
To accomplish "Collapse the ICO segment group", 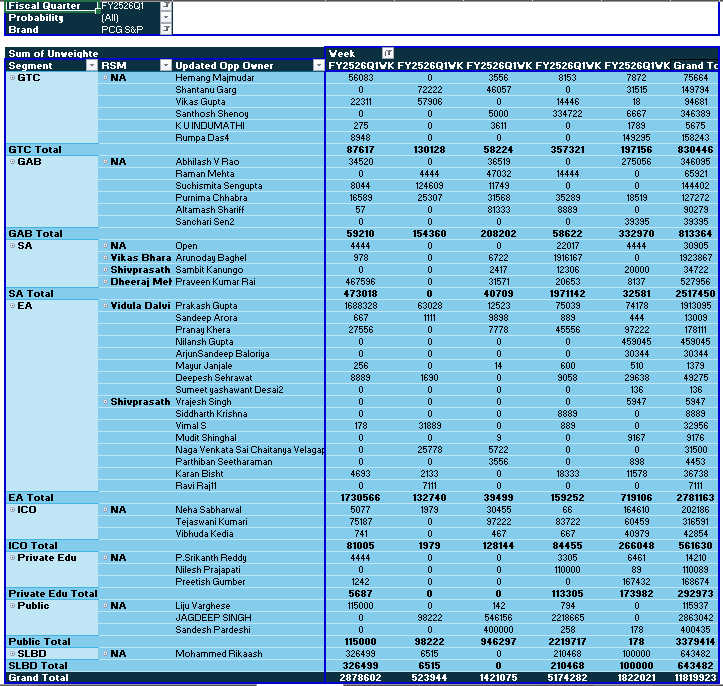I will (x=12, y=509).
